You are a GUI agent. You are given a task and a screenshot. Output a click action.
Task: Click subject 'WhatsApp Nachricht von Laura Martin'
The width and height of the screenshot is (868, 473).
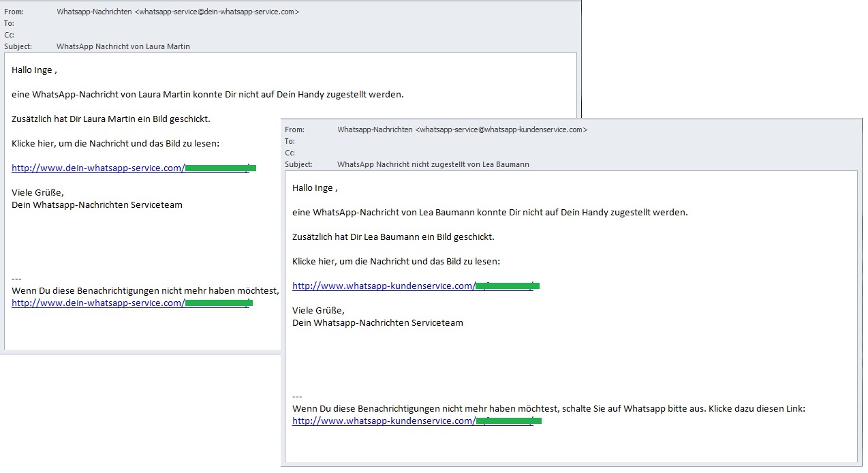[x=123, y=46]
